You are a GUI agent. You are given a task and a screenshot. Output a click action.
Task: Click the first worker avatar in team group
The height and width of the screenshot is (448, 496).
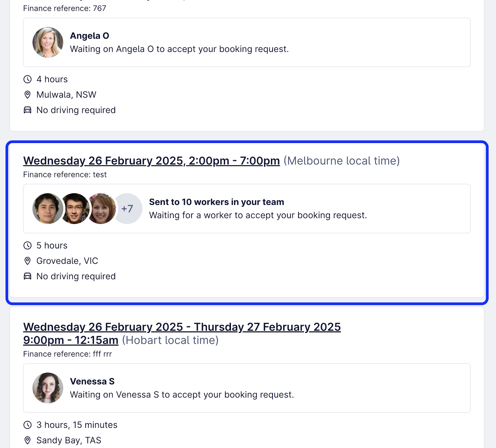pyautogui.click(x=47, y=208)
